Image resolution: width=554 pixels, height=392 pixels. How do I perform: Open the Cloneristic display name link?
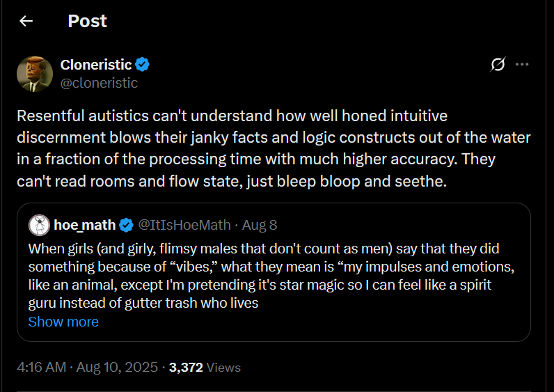pyautogui.click(x=96, y=65)
